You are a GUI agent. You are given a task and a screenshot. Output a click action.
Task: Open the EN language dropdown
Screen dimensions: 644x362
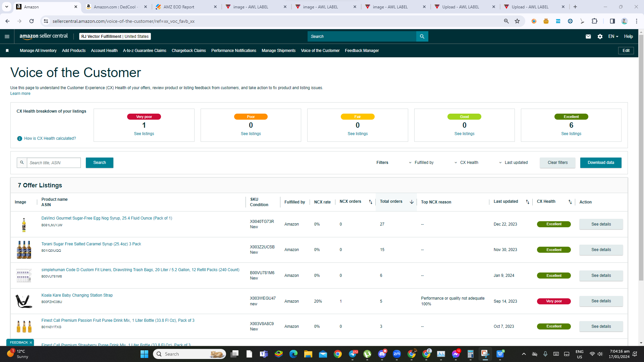pos(613,37)
